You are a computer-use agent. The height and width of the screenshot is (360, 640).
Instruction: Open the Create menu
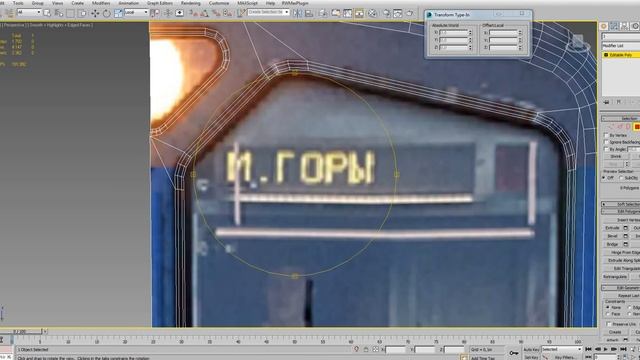click(77, 3)
